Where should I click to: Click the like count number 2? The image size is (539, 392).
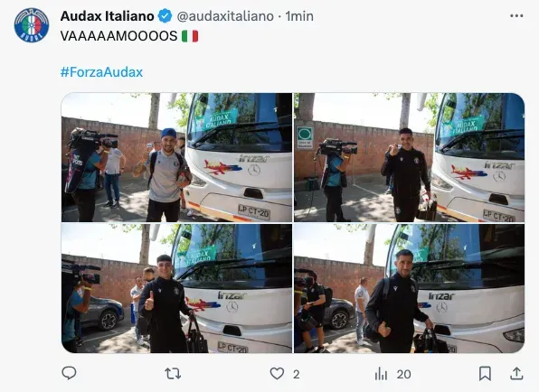[296, 374]
